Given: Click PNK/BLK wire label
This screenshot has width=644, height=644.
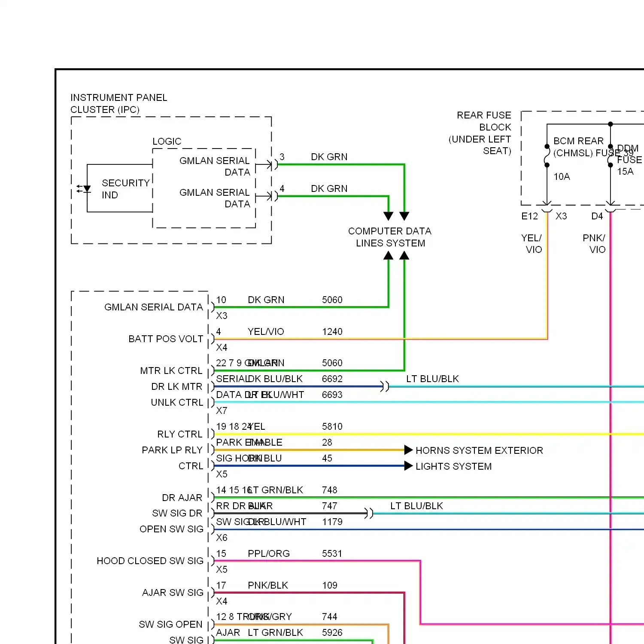Looking at the screenshot, I should (x=268, y=585).
